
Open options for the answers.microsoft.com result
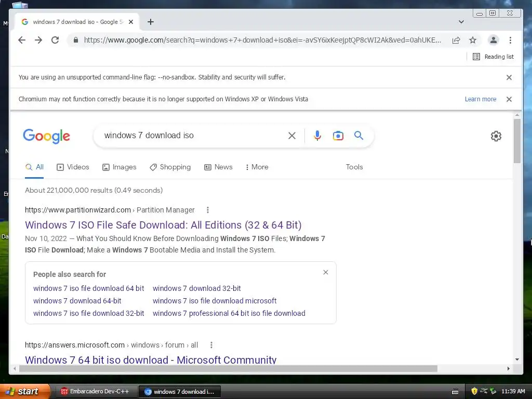(x=211, y=345)
